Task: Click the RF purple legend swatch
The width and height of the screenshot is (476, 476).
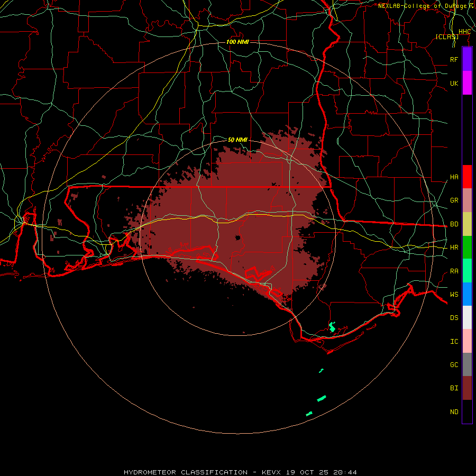Action: tap(467, 59)
